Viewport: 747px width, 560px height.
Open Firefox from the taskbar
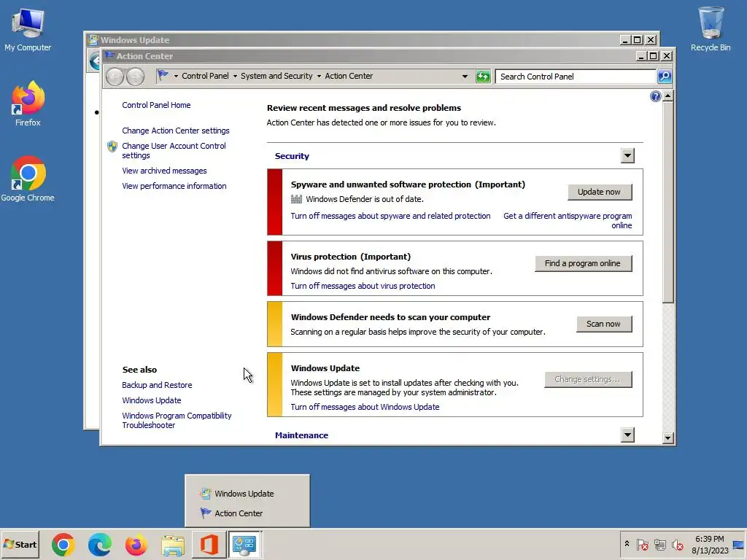136,545
